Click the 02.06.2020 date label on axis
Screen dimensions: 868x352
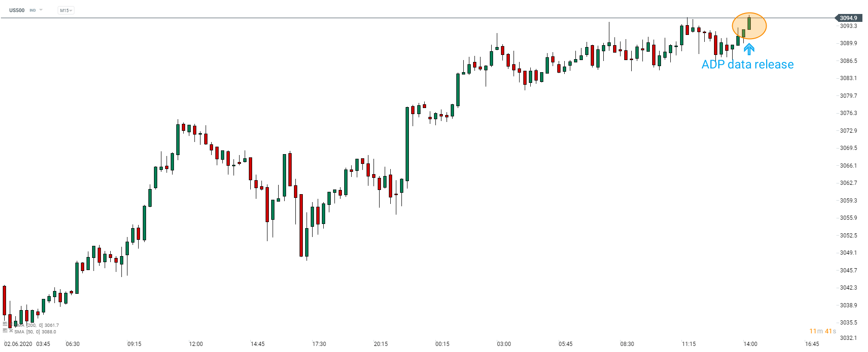click(18, 344)
